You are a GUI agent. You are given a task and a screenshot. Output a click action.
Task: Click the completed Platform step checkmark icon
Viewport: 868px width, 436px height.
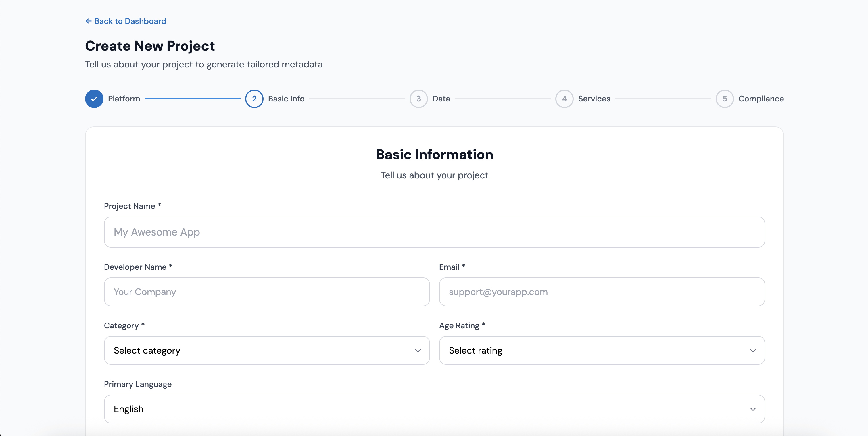pos(94,99)
